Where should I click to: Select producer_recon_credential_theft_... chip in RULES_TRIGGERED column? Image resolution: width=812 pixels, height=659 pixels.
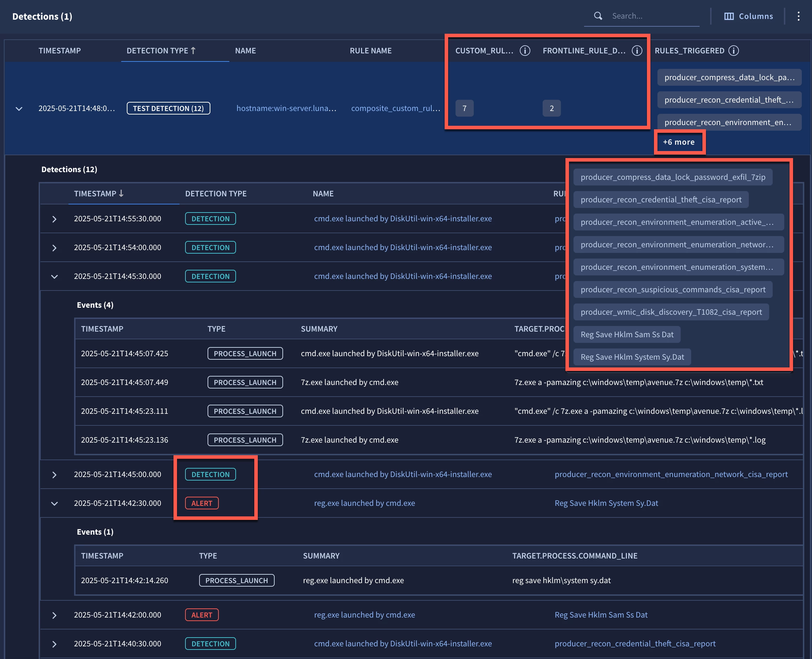pyautogui.click(x=729, y=99)
